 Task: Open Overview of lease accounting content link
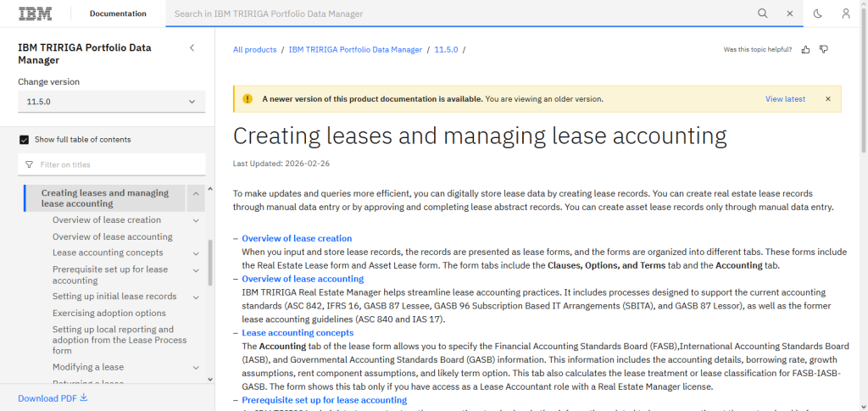click(303, 279)
